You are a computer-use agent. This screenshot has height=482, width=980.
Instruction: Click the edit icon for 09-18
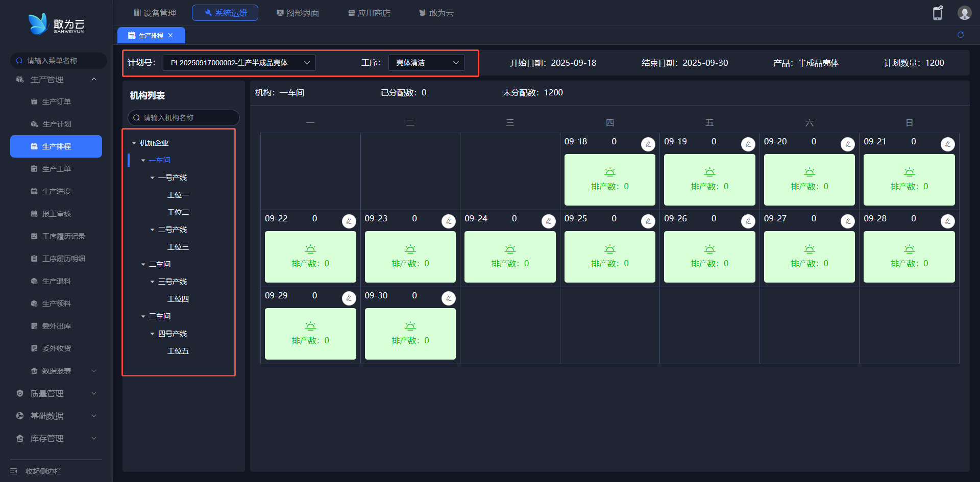[648, 144]
